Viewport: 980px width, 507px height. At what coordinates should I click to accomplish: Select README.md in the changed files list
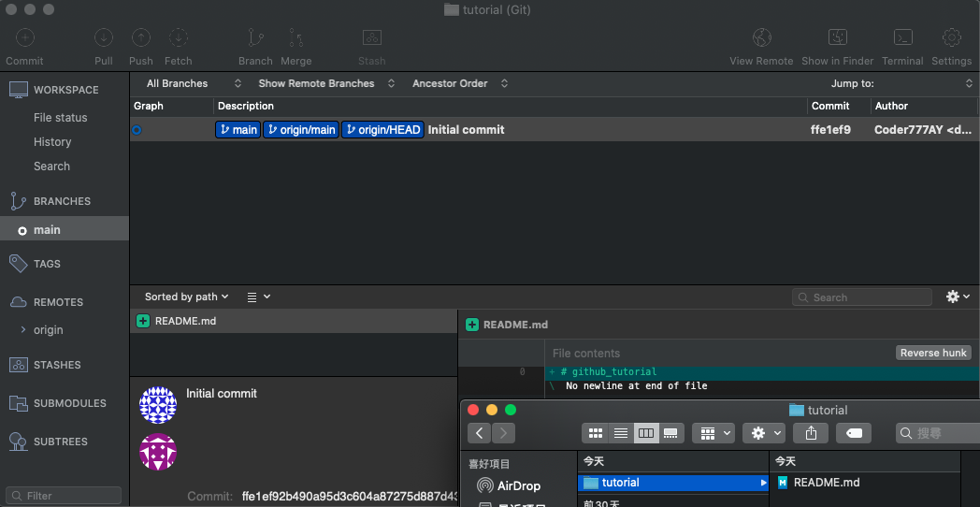(x=294, y=322)
